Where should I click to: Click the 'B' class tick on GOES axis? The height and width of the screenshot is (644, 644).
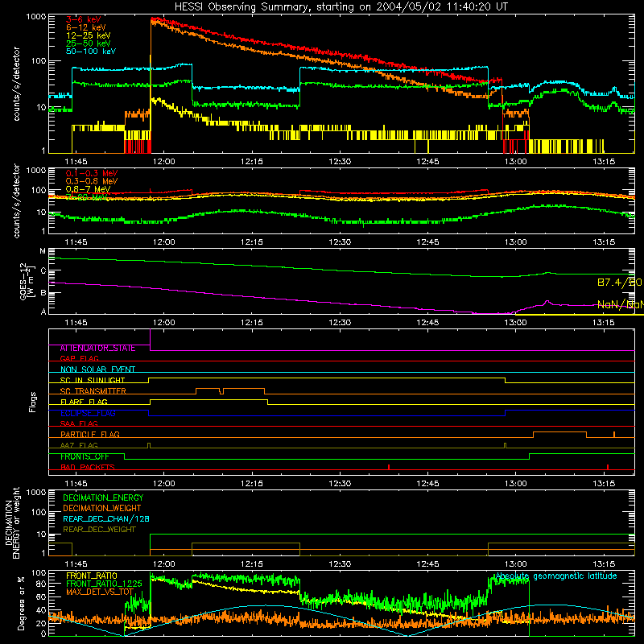[43, 292]
